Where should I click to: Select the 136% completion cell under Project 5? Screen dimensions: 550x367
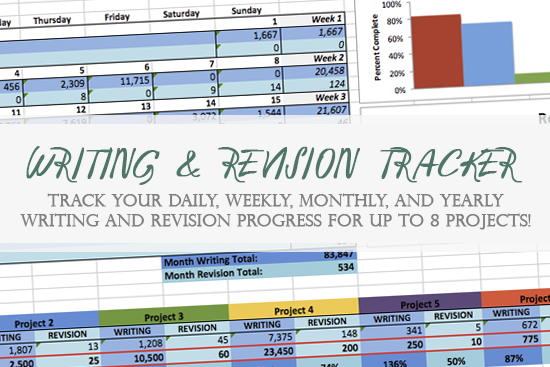click(394, 363)
